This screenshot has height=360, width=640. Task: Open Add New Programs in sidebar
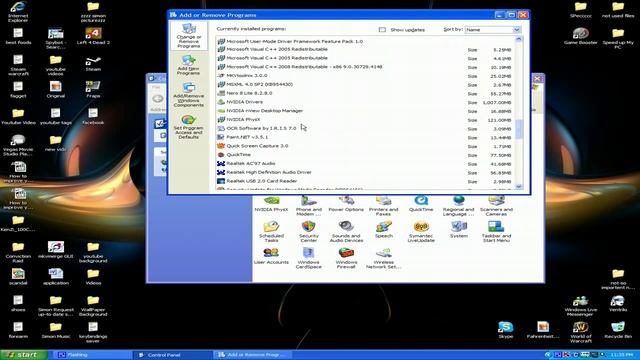click(x=189, y=65)
